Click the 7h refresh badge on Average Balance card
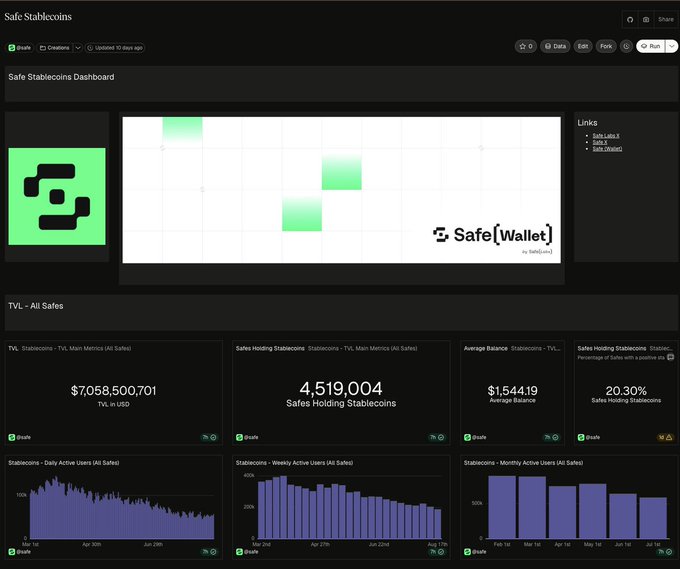 coord(551,437)
